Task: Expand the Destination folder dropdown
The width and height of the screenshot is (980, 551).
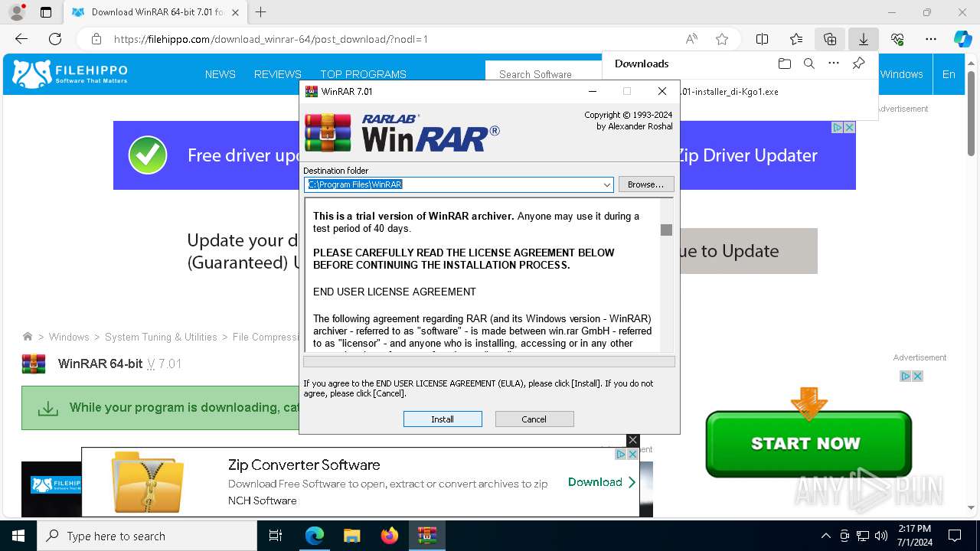Action: (x=606, y=184)
